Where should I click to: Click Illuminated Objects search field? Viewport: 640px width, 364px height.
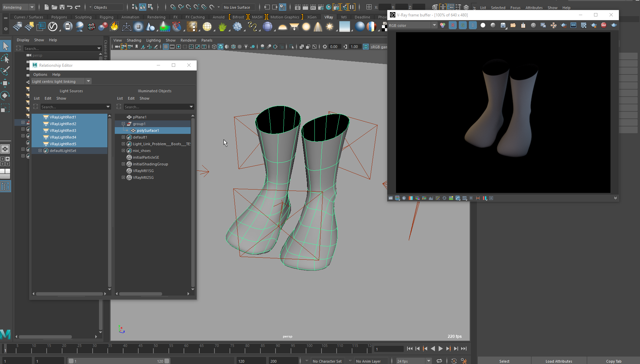(x=159, y=107)
